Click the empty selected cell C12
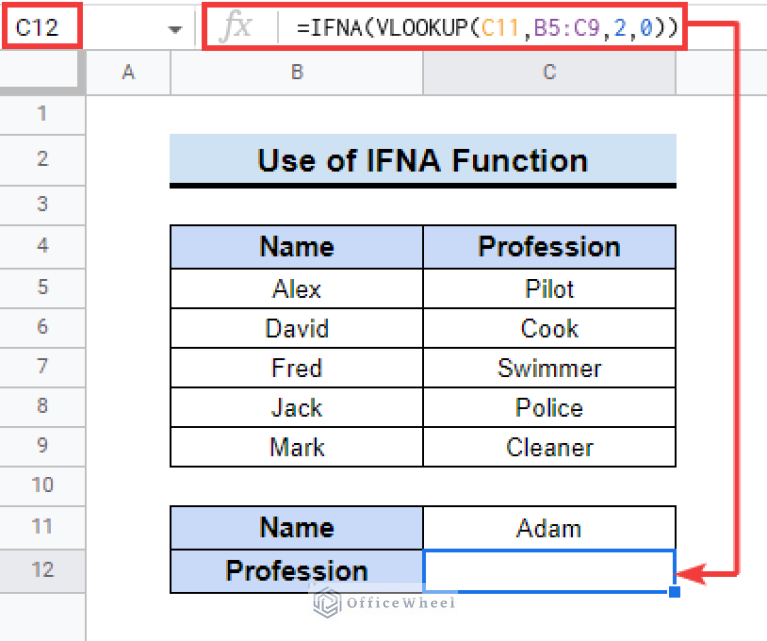Screen dimensions: 767x641 coord(549,571)
